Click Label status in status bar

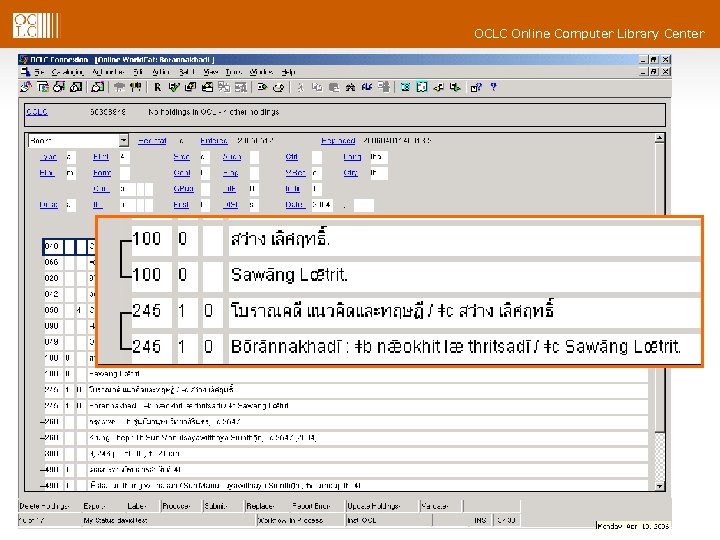(x=136, y=506)
